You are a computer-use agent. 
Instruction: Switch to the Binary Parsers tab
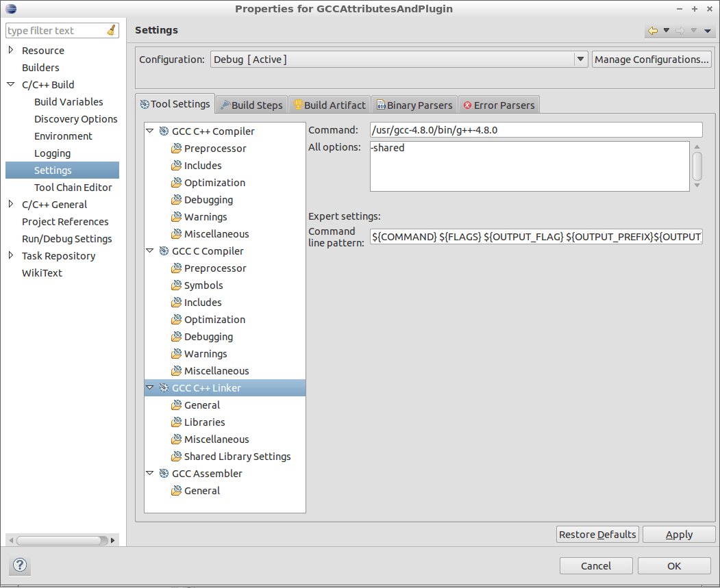tap(414, 105)
